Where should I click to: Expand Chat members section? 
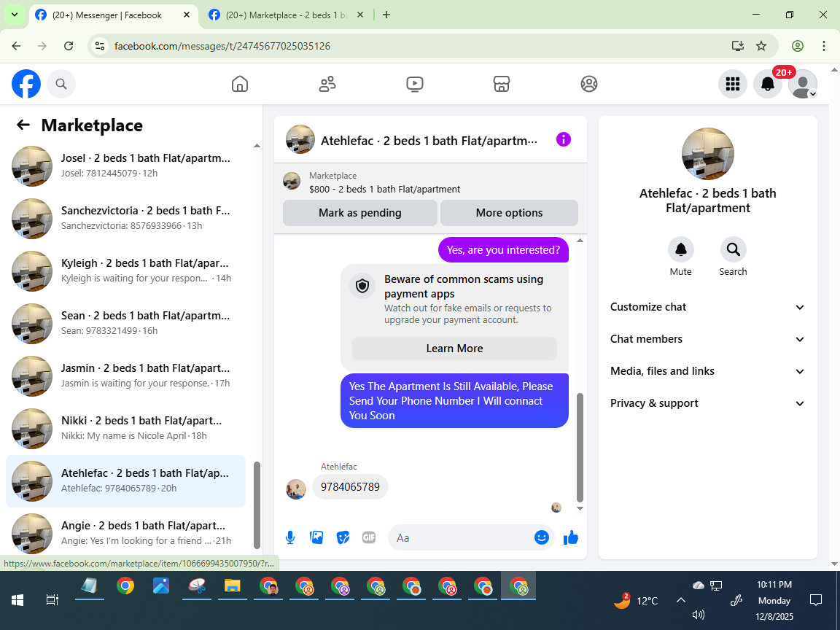pos(707,339)
